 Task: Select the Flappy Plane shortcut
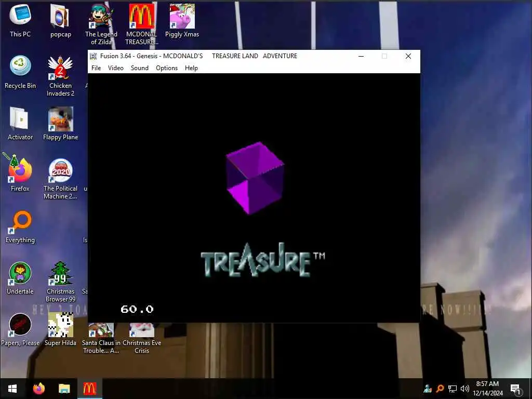tap(60, 124)
